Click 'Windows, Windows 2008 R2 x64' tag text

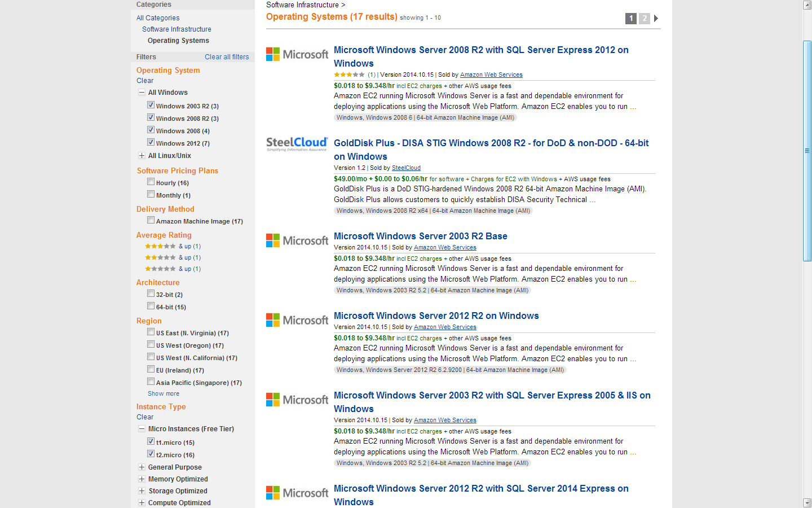(x=382, y=211)
